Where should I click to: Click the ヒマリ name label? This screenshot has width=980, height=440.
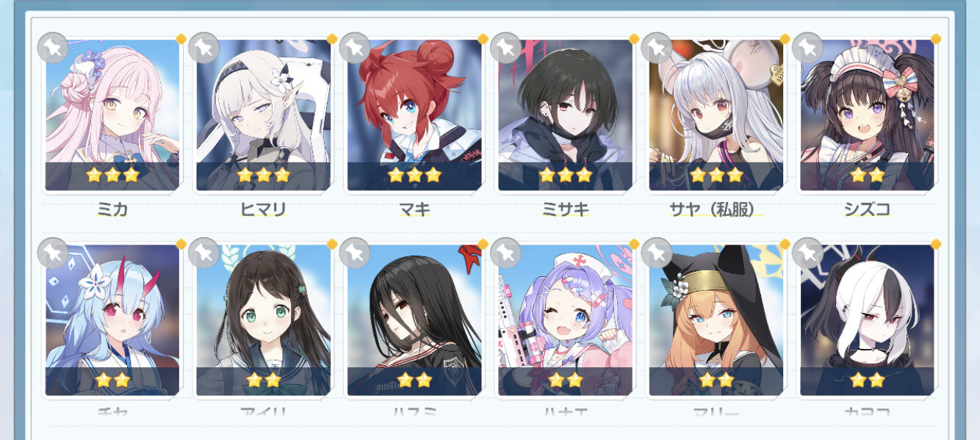pos(263,210)
